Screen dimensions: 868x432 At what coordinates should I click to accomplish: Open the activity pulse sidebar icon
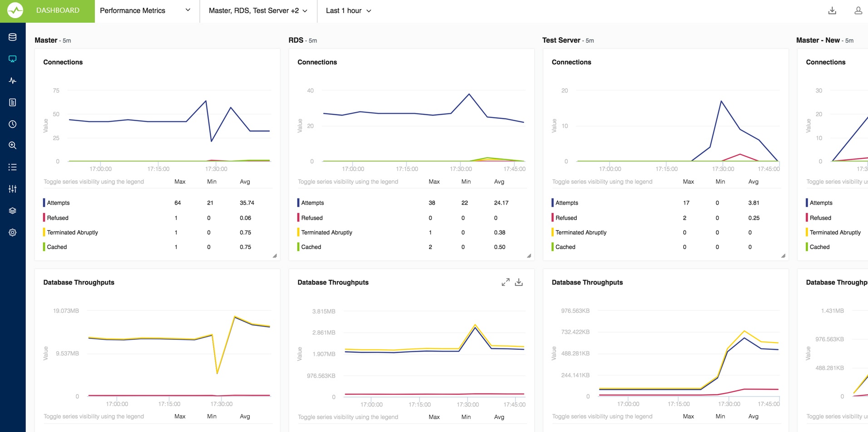coord(13,81)
